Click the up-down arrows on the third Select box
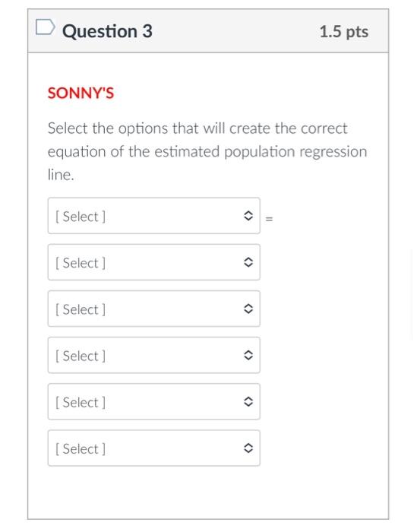Image resolution: width=417 pixels, height=532 pixels. pyautogui.click(x=248, y=309)
